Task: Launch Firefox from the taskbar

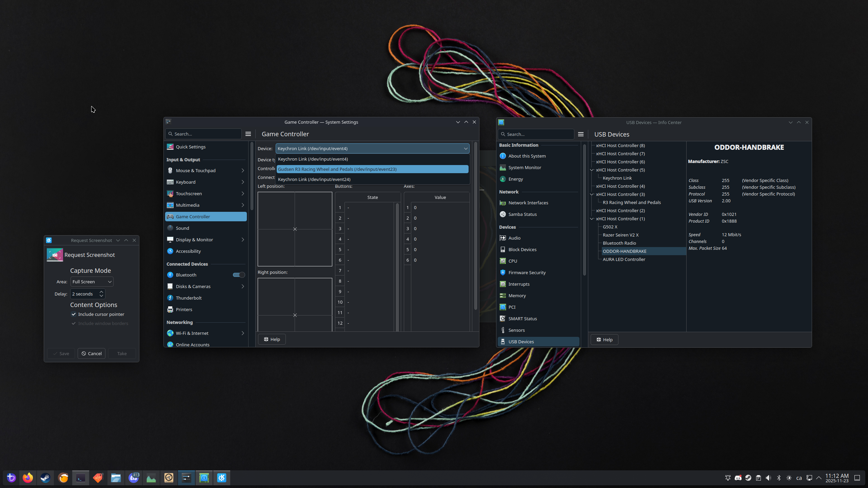Action: tap(28, 477)
